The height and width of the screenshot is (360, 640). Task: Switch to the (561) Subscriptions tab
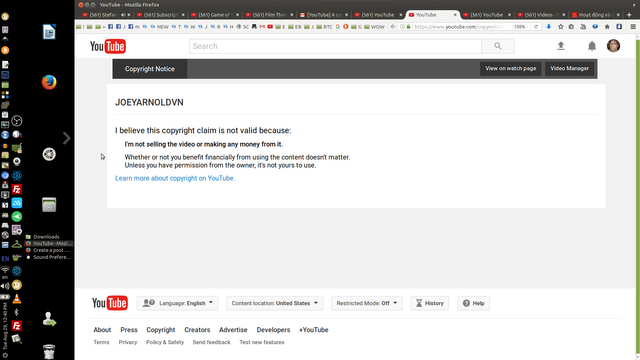pyautogui.click(x=160, y=15)
